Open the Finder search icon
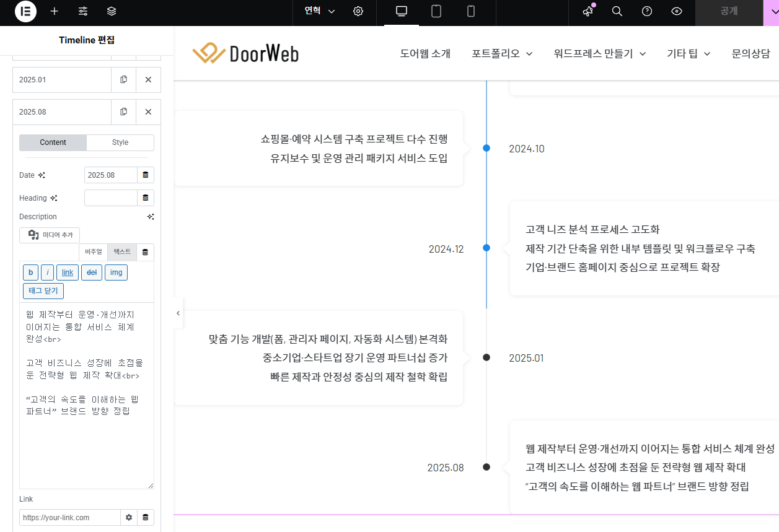Image resolution: width=779 pixels, height=532 pixels. 617,12
